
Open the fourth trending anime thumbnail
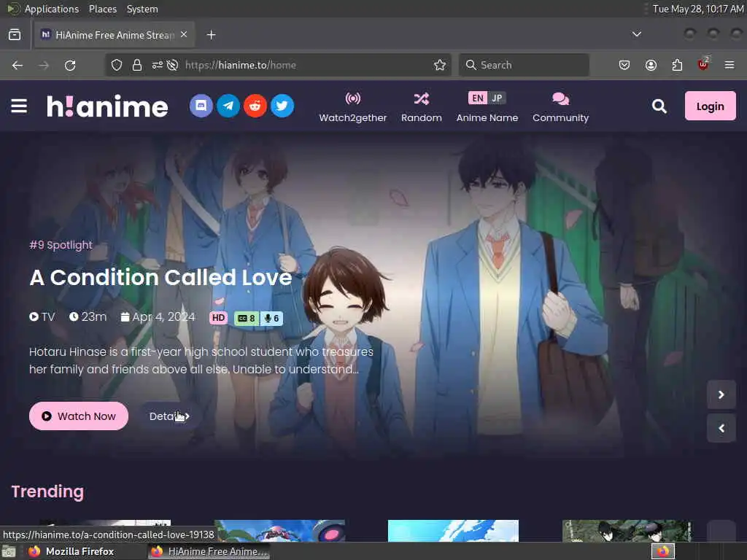coord(627,531)
